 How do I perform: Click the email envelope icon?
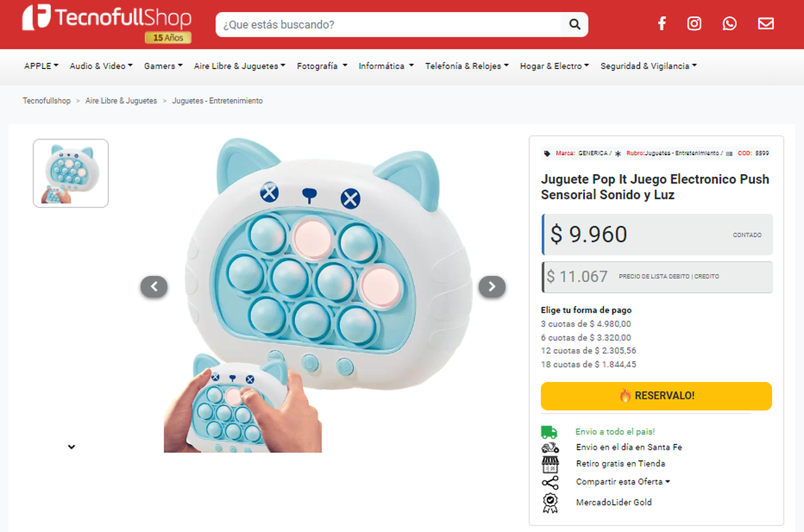(766, 24)
